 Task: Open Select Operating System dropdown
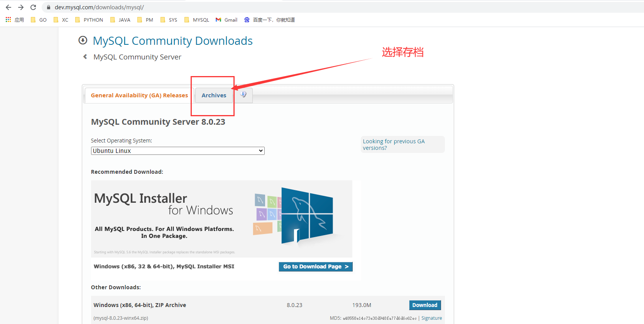(177, 151)
